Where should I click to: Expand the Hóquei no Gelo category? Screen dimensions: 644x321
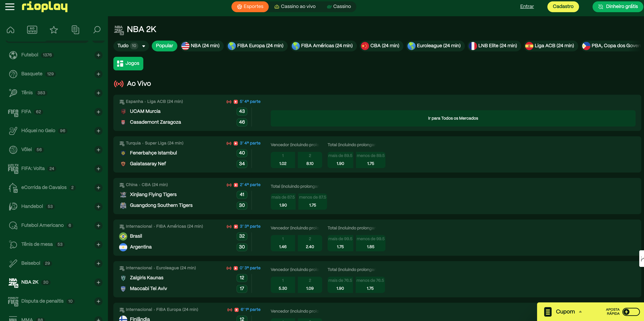(98, 131)
